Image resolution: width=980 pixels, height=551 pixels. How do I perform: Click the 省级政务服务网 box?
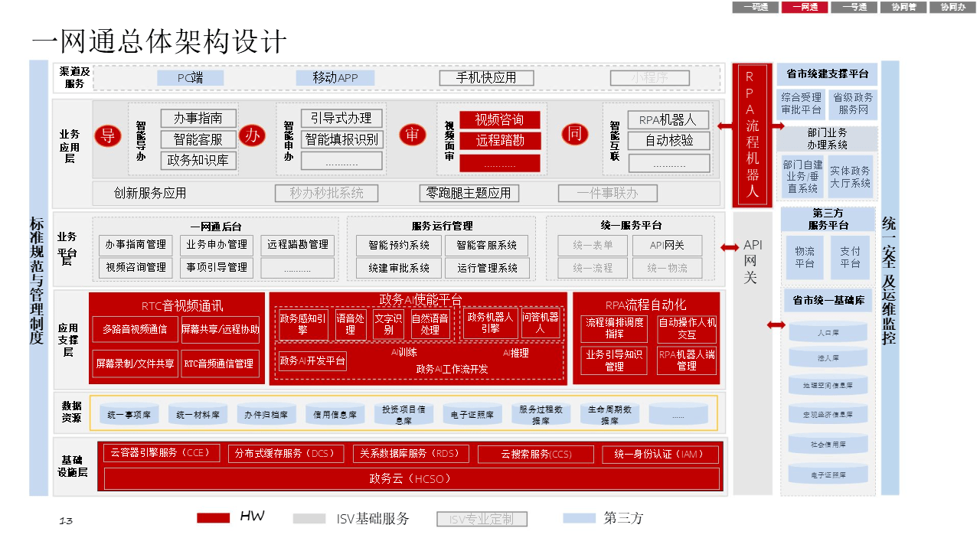tap(852, 104)
